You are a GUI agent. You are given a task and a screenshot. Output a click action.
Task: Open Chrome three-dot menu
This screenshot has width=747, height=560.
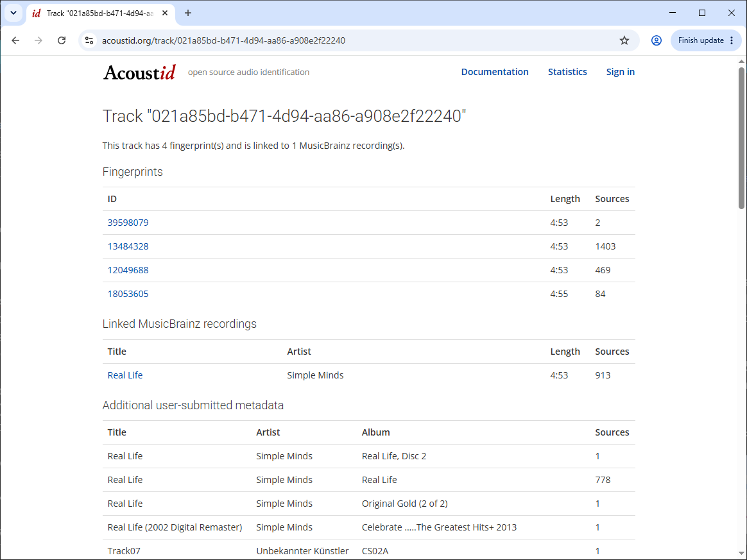732,40
